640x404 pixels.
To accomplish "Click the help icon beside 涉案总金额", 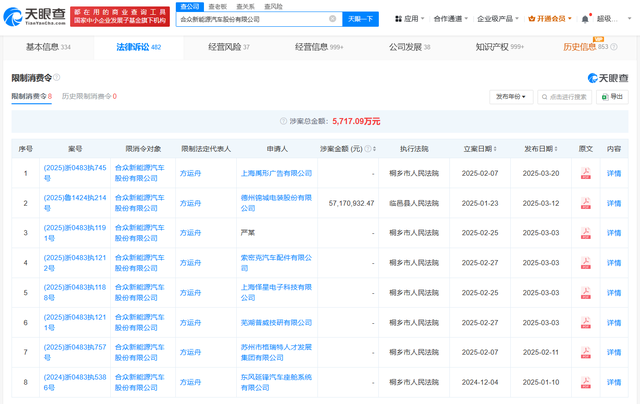I will 283,121.
